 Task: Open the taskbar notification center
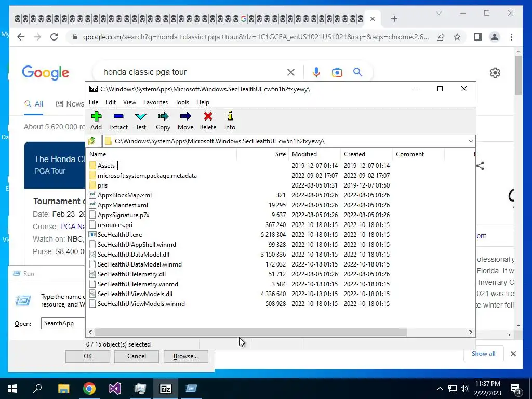coord(516,389)
